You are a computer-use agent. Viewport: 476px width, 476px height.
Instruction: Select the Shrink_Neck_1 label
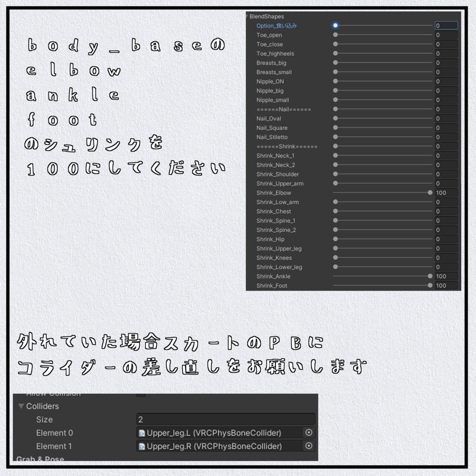tap(275, 156)
